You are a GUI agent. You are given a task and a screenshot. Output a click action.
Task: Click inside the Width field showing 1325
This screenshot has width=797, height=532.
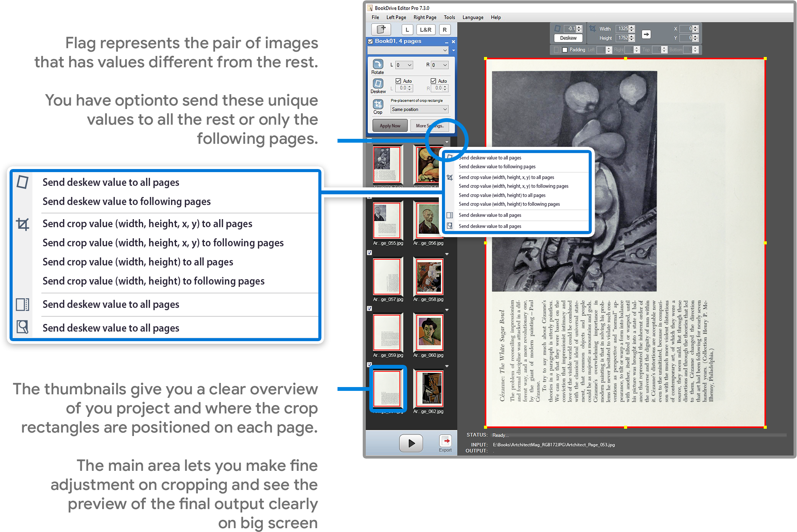(x=622, y=29)
